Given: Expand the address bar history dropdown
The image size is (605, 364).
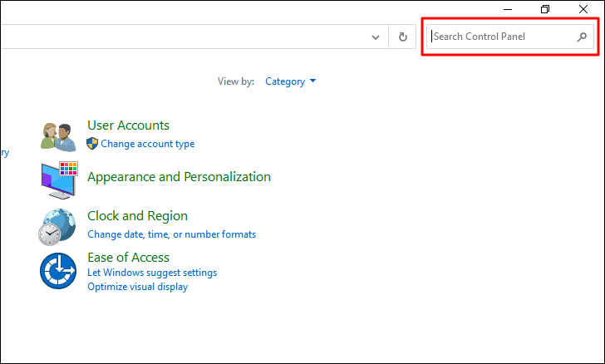Looking at the screenshot, I should tap(376, 37).
